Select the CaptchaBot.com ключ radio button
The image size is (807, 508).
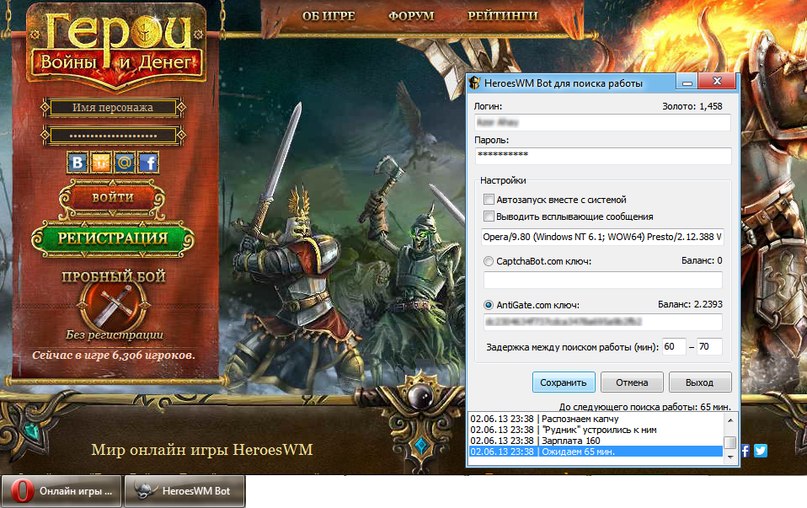(x=488, y=261)
